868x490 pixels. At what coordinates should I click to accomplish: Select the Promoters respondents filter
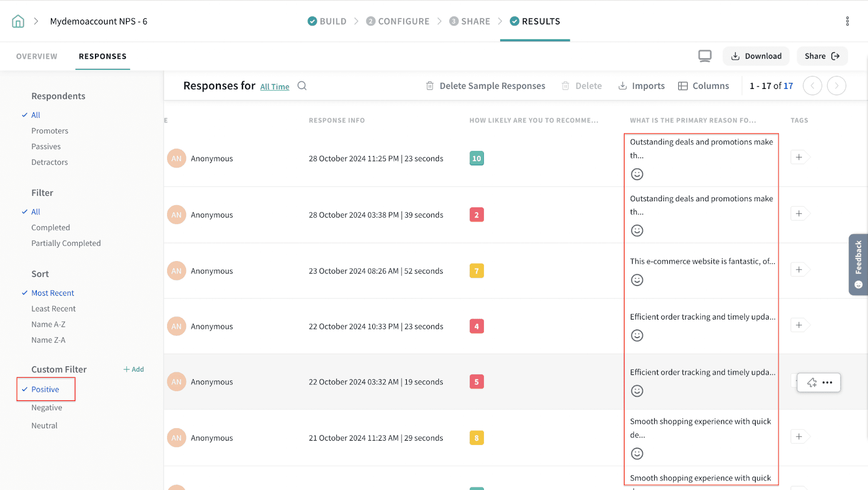pyautogui.click(x=50, y=131)
